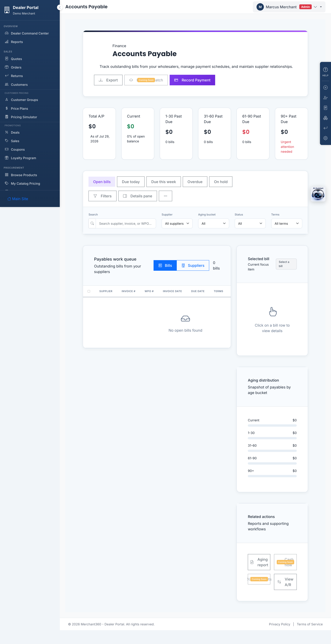This screenshot has height=644, width=331.
Task: Click the search magnifier icon
Action: pos(92,223)
